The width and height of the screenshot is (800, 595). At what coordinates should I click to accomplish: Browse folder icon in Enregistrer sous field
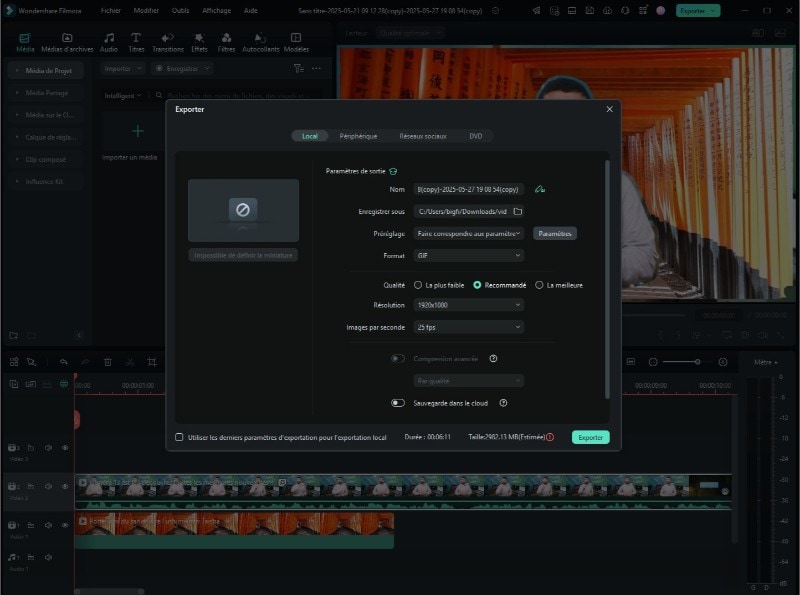(x=517, y=211)
